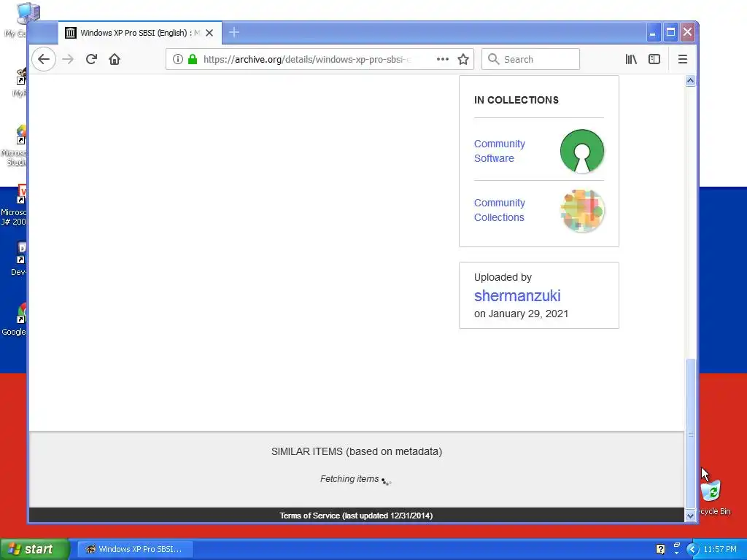Open the Firefox home page
747x560 pixels.
click(115, 59)
